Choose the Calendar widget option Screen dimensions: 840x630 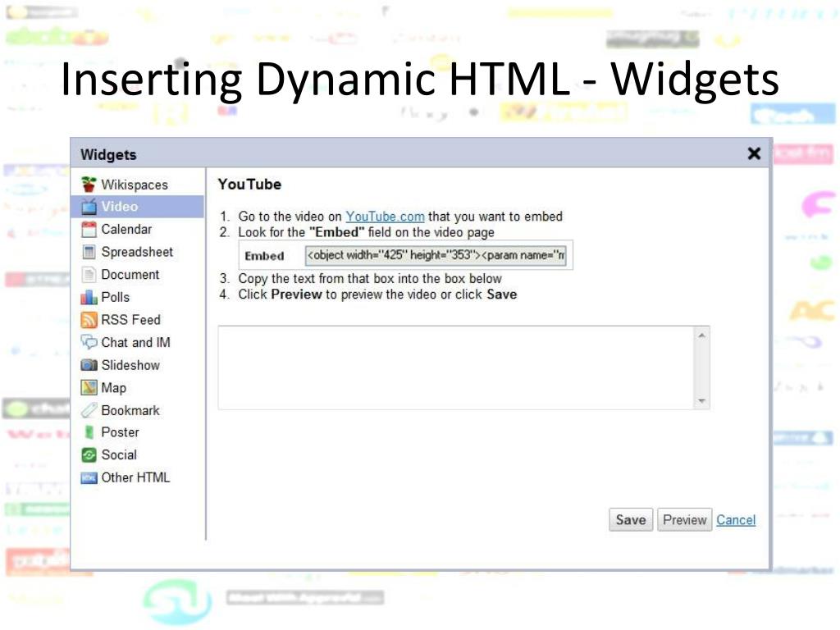(126, 230)
